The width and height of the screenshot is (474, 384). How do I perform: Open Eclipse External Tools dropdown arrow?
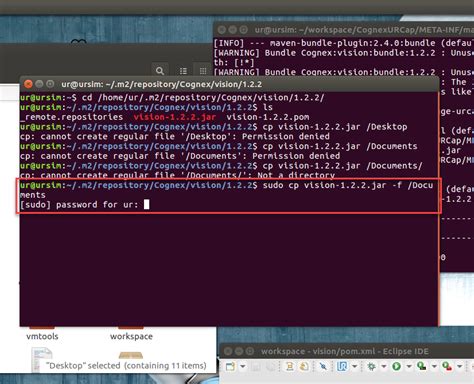pyautogui.click(x=459, y=366)
